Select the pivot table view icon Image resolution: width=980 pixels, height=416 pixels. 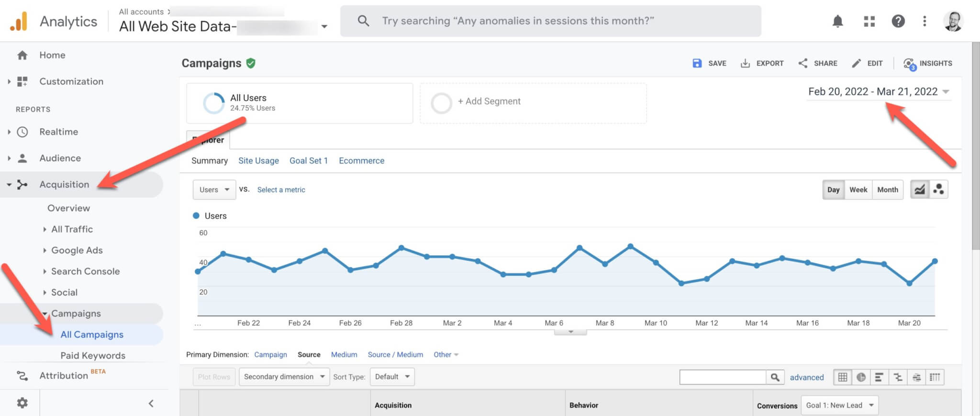[x=935, y=377]
